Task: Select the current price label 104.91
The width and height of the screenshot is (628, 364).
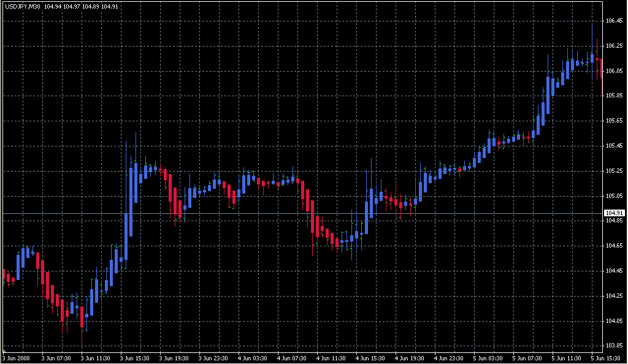Action: click(614, 213)
